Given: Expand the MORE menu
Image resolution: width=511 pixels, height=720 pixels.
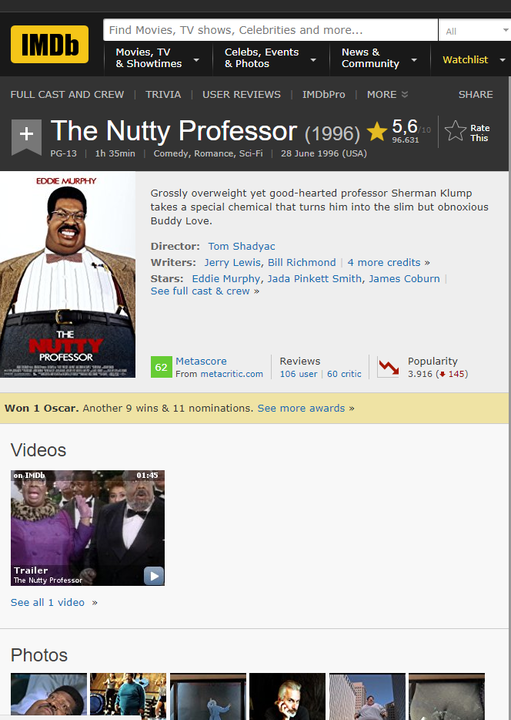Looking at the screenshot, I should pyautogui.click(x=387, y=95).
